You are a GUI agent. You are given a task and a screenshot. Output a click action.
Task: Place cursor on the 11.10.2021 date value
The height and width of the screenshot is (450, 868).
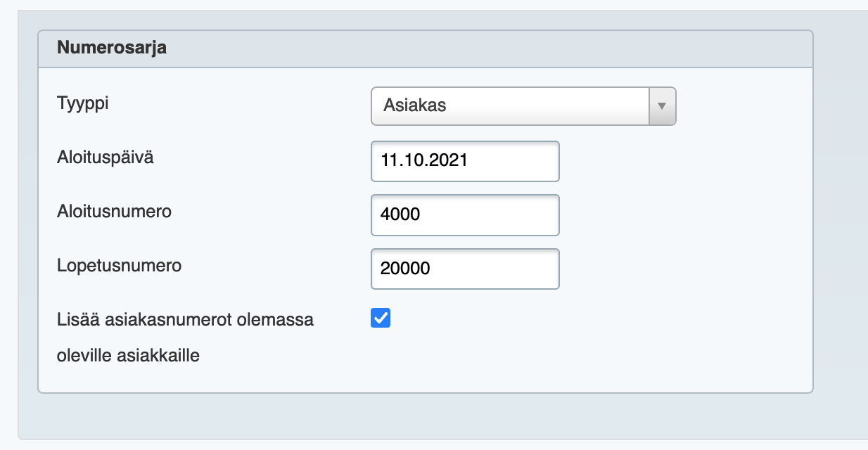tap(424, 160)
